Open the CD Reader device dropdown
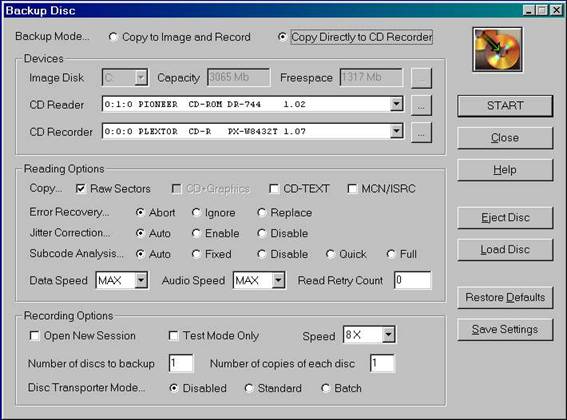The image size is (567, 420). (x=397, y=105)
